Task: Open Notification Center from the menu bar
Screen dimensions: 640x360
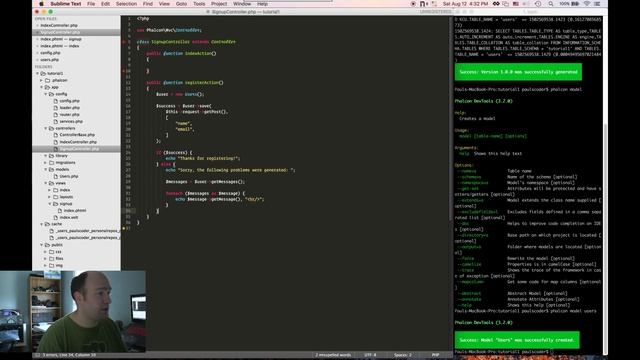Action: tap(597, 4)
